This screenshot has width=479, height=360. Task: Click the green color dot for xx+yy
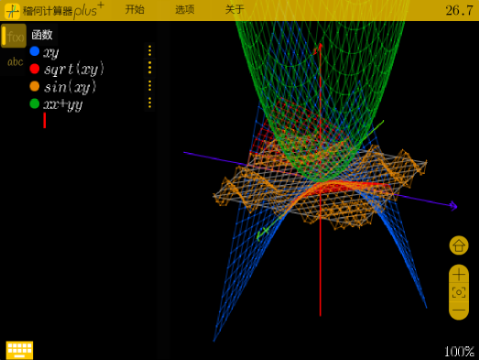(x=35, y=104)
